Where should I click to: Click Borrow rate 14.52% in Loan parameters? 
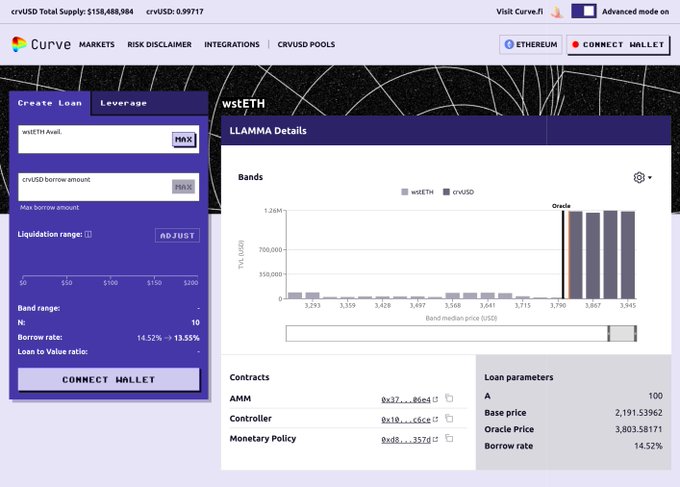648,446
